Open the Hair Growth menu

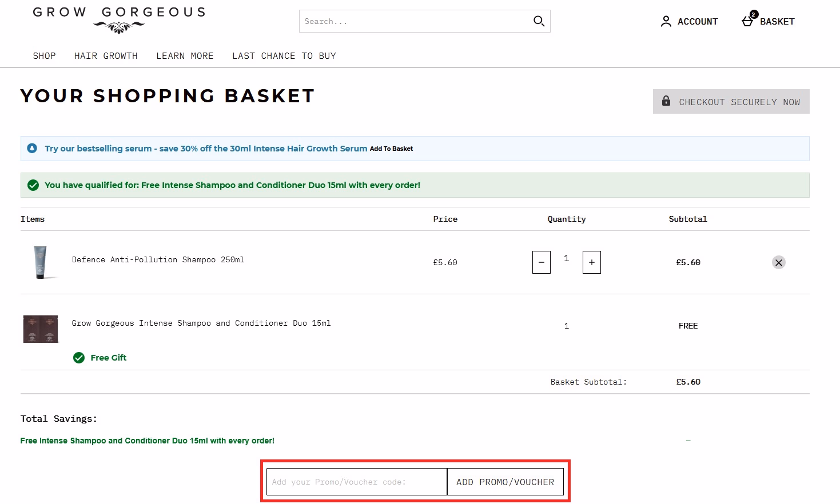click(x=106, y=56)
